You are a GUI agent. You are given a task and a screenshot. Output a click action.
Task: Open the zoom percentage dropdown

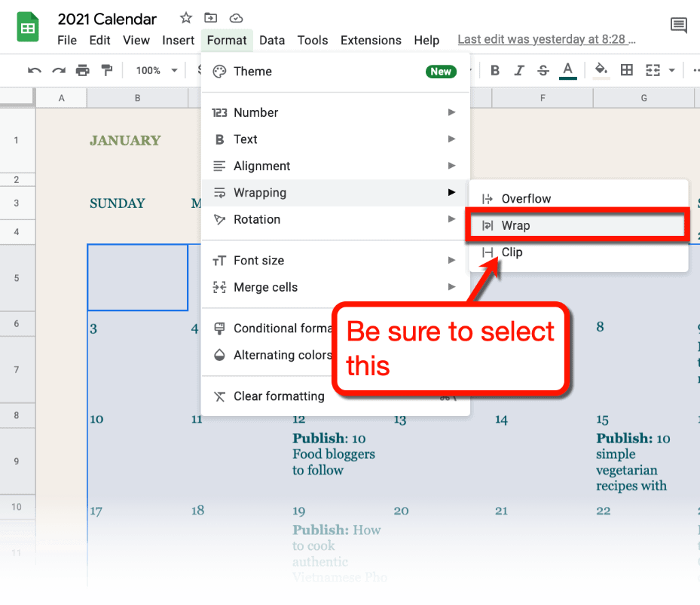(x=154, y=70)
